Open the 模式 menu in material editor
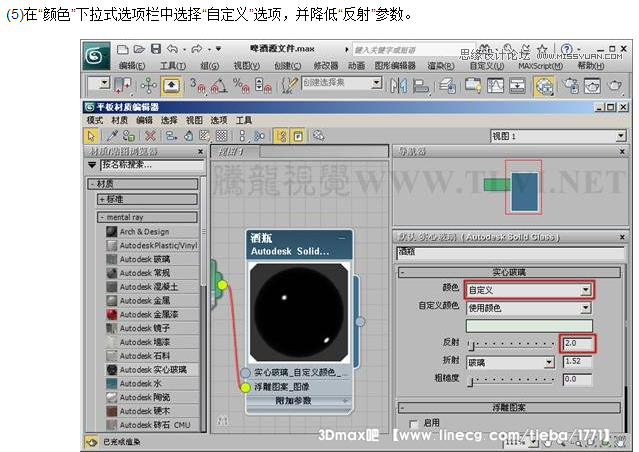Image resolution: width=639 pixels, height=452 pixels. (x=95, y=120)
